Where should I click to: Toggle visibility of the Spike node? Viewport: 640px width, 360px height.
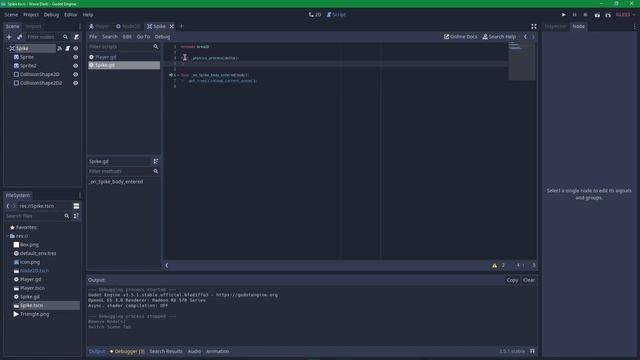76,48
